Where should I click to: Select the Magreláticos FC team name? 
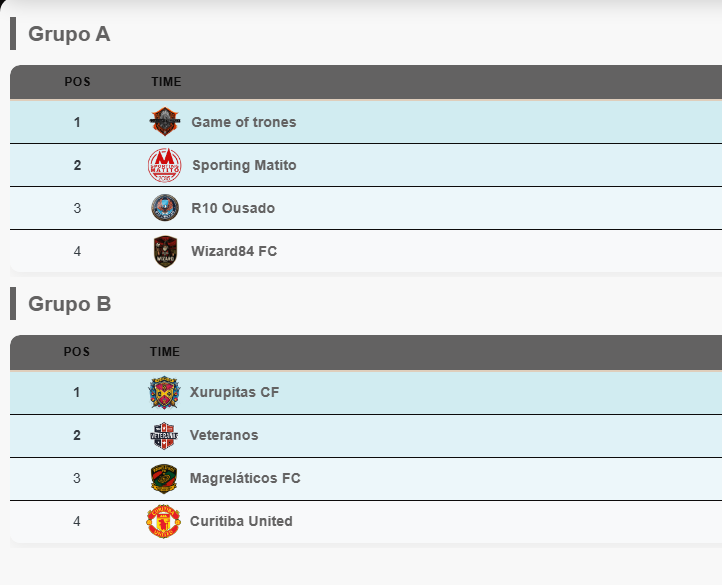pos(245,478)
